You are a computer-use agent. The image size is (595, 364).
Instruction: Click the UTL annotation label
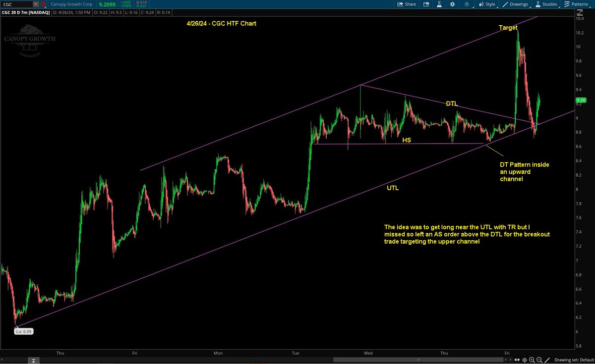coord(393,188)
